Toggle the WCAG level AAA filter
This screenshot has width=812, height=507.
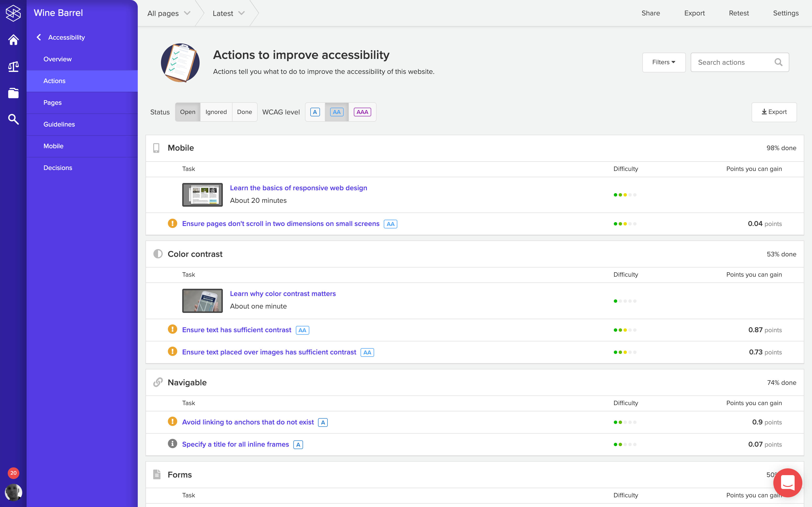click(362, 112)
